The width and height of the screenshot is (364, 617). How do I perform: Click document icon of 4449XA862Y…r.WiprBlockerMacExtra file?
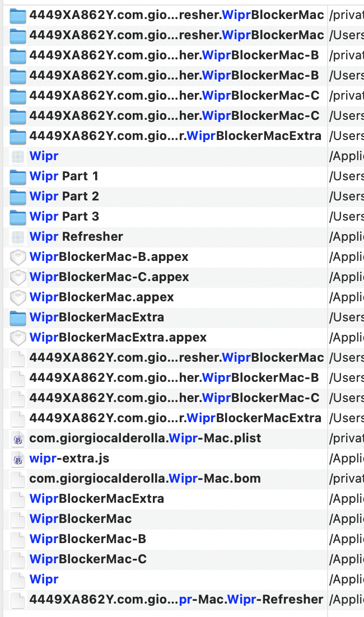click(18, 419)
